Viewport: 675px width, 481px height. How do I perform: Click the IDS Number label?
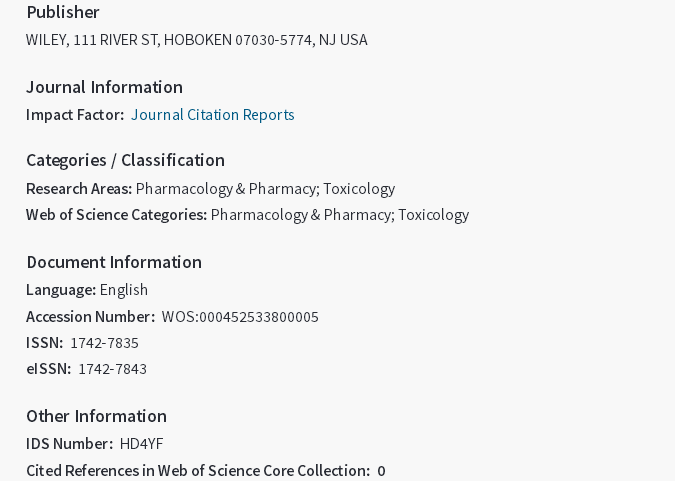point(69,444)
